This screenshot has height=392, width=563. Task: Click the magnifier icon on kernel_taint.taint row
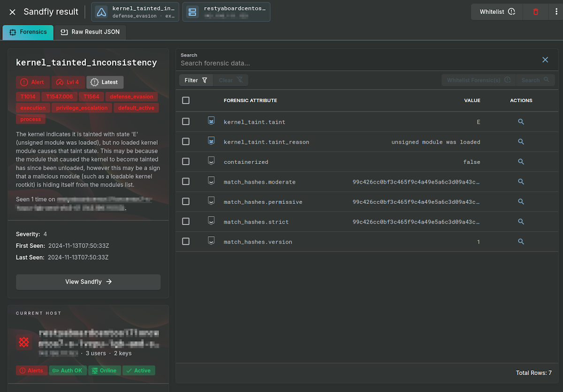click(x=521, y=121)
